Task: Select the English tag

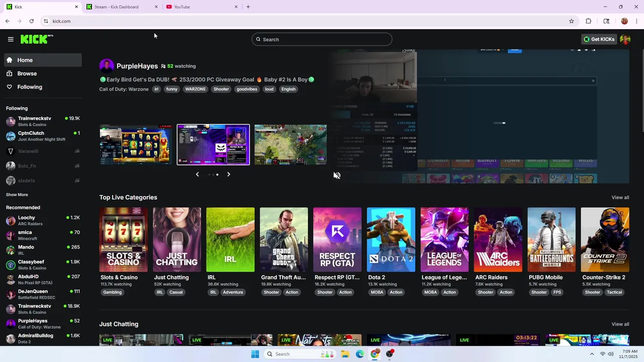Action: 288,89
